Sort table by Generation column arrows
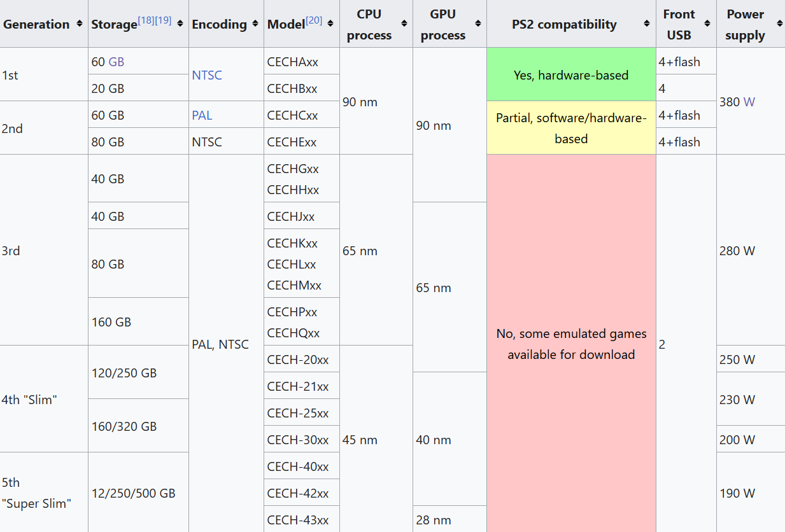This screenshot has width=785, height=532. coord(79,24)
